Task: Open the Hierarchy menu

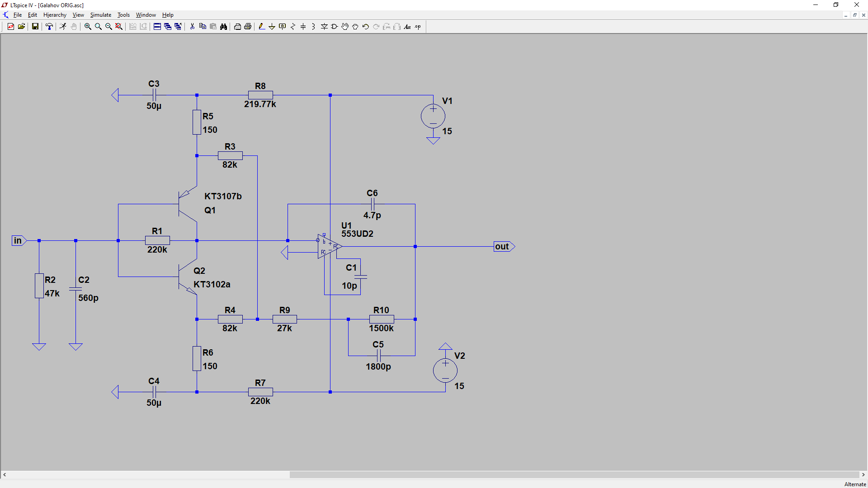Action: (55, 15)
